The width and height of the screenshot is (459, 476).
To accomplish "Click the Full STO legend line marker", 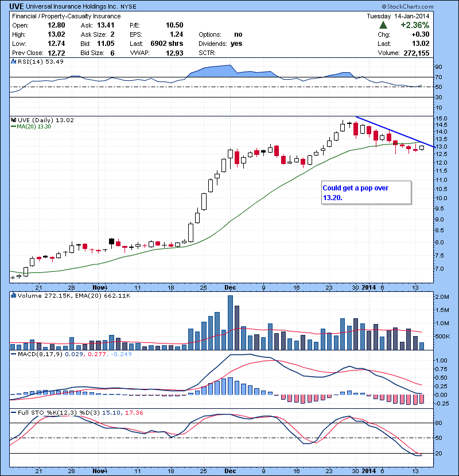I will pos(13,412).
